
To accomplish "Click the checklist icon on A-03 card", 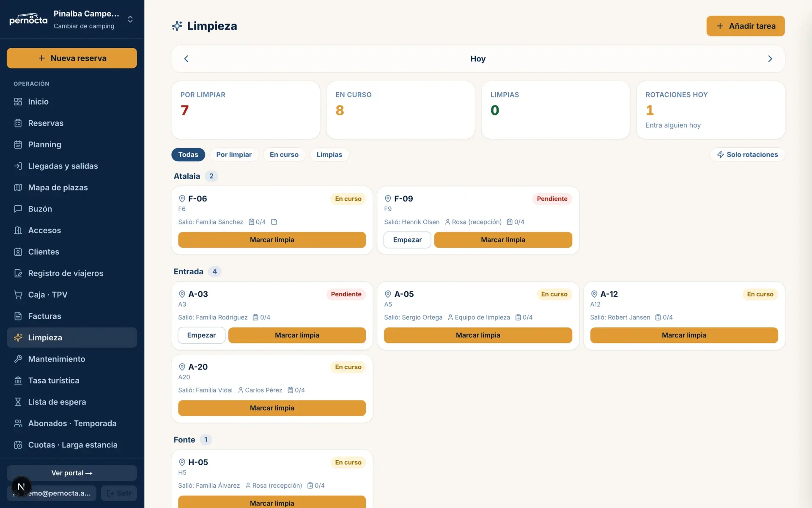I will (255, 317).
